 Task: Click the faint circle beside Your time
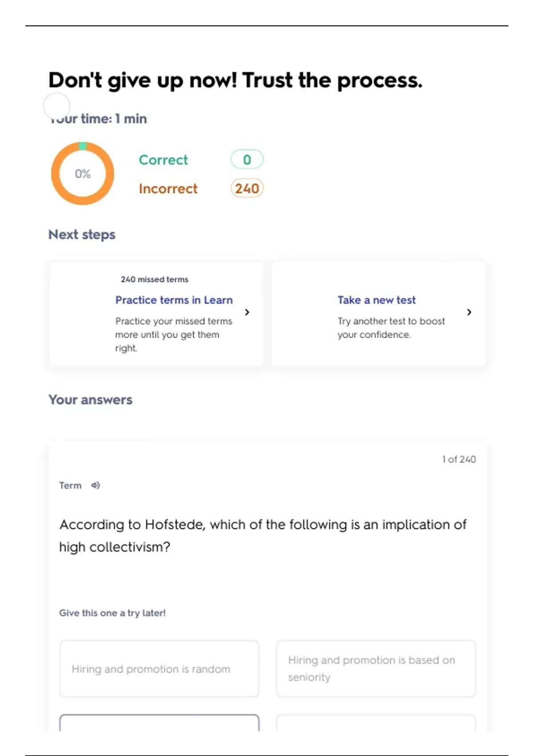click(x=57, y=106)
